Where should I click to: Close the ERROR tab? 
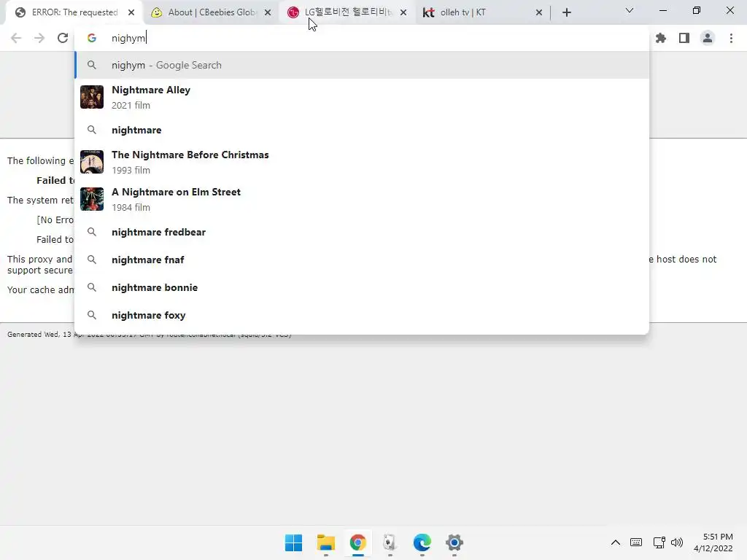click(x=131, y=12)
